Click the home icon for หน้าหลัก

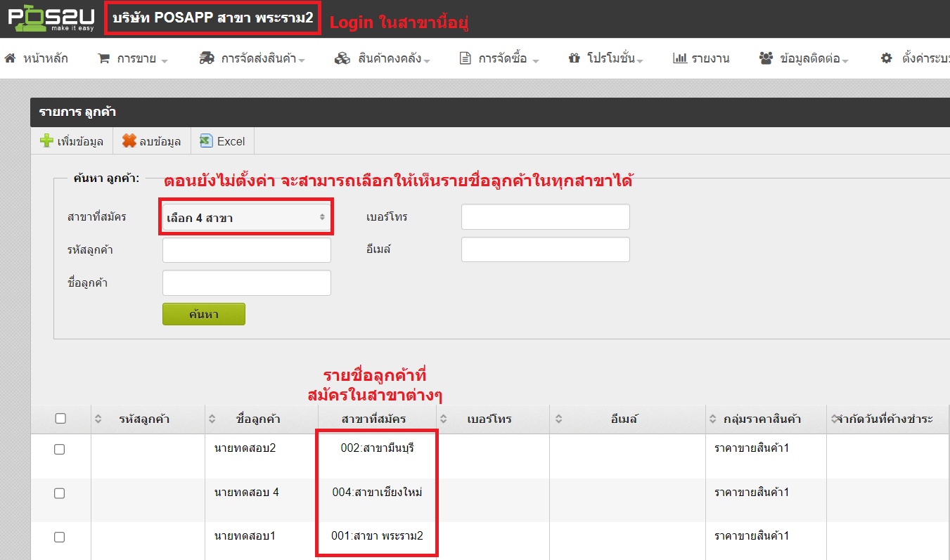pos(10,58)
